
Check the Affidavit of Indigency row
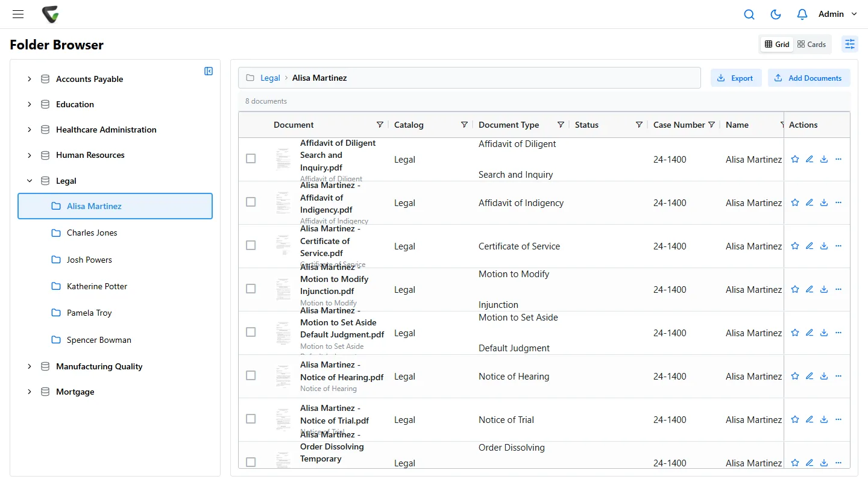point(251,202)
